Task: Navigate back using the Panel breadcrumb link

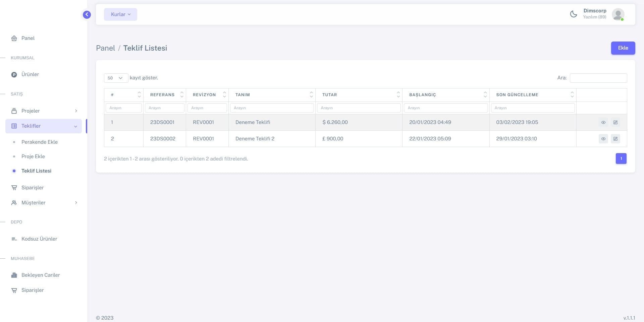Action: [105, 48]
